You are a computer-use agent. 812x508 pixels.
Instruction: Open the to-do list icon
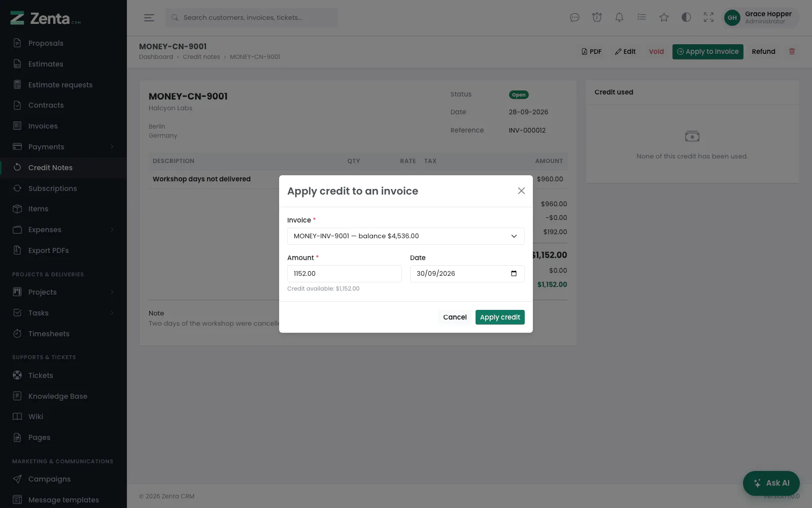coord(641,18)
